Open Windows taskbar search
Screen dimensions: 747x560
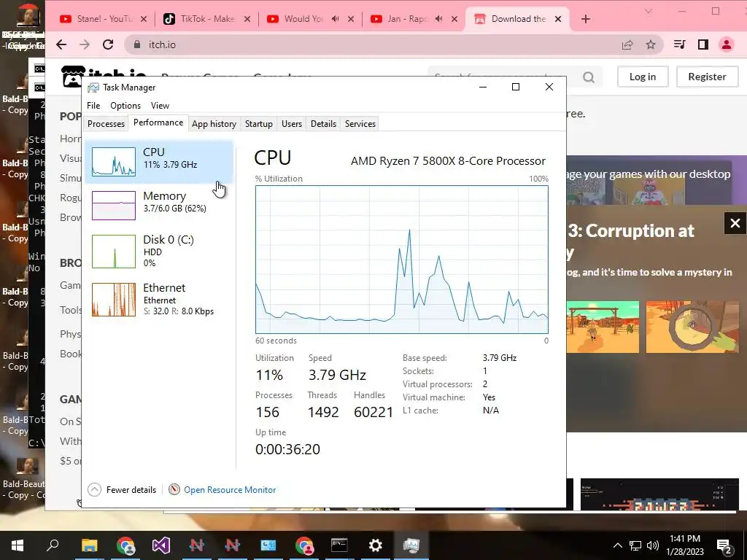53,545
